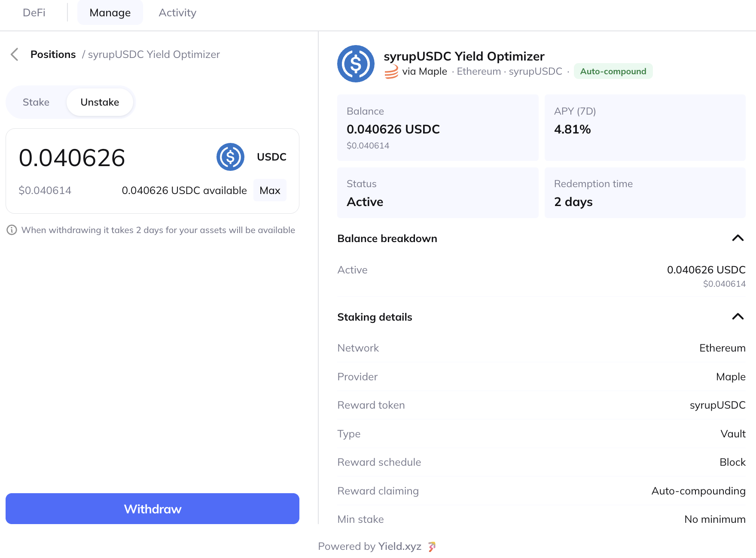Click the USDC coin icon in amount box
Screen dimensions: 756x558
[x=230, y=157]
